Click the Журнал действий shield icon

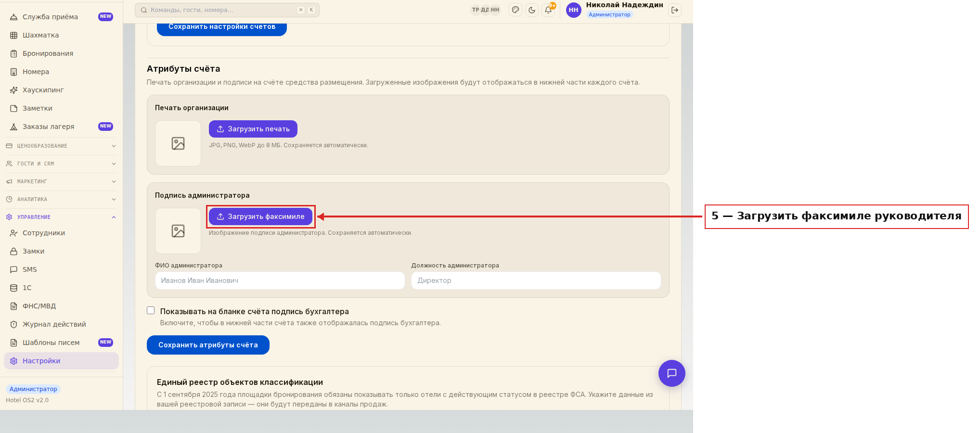tap(14, 324)
